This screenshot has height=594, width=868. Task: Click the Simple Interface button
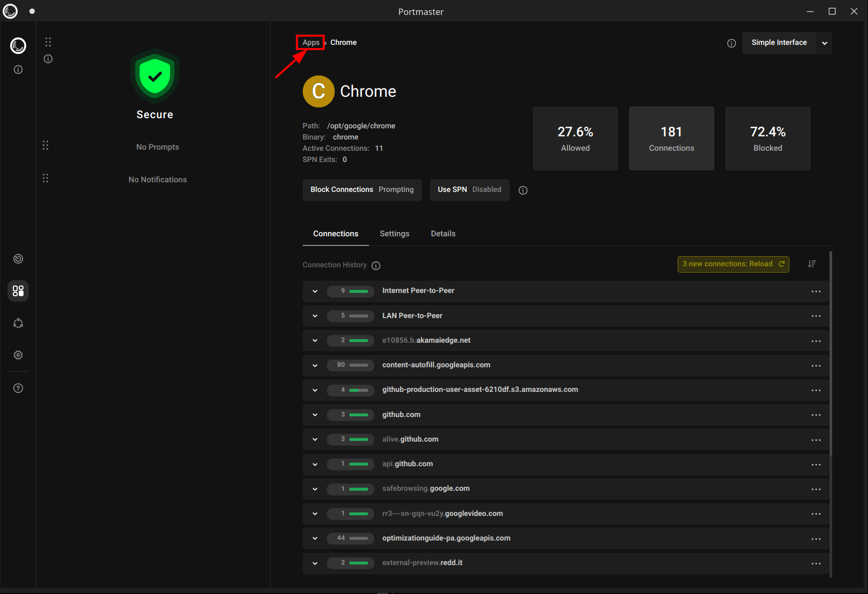779,43
